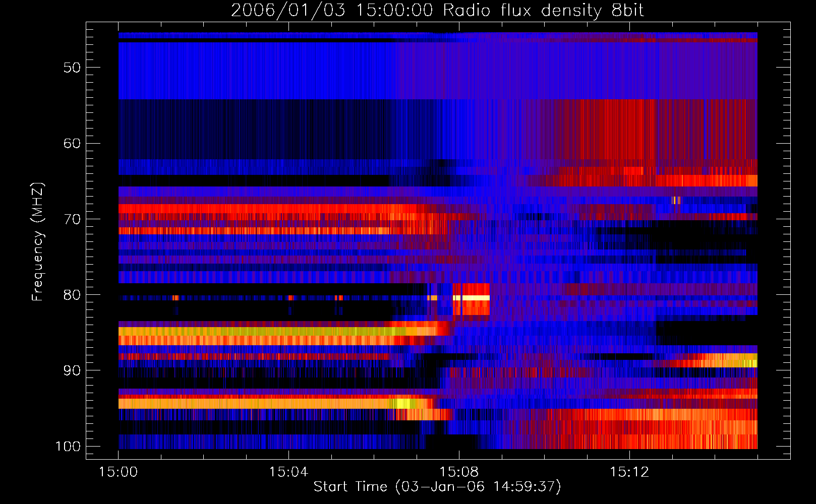This screenshot has height=504, width=816.
Task: Click the bright yellow-white burst near 80 MHz at 15:08
Action: 472,298
